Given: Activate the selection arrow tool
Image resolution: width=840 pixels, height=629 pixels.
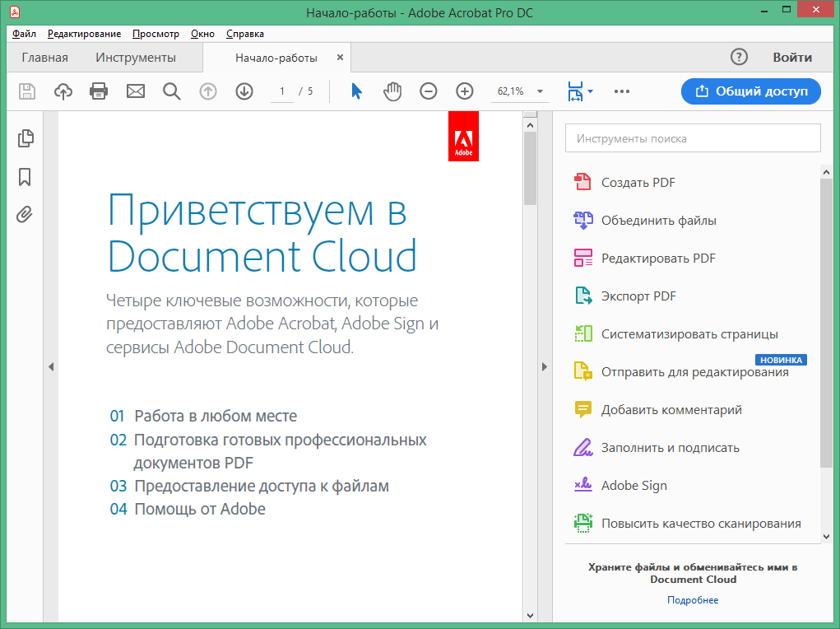Looking at the screenshot, I should tap(356, 91).
